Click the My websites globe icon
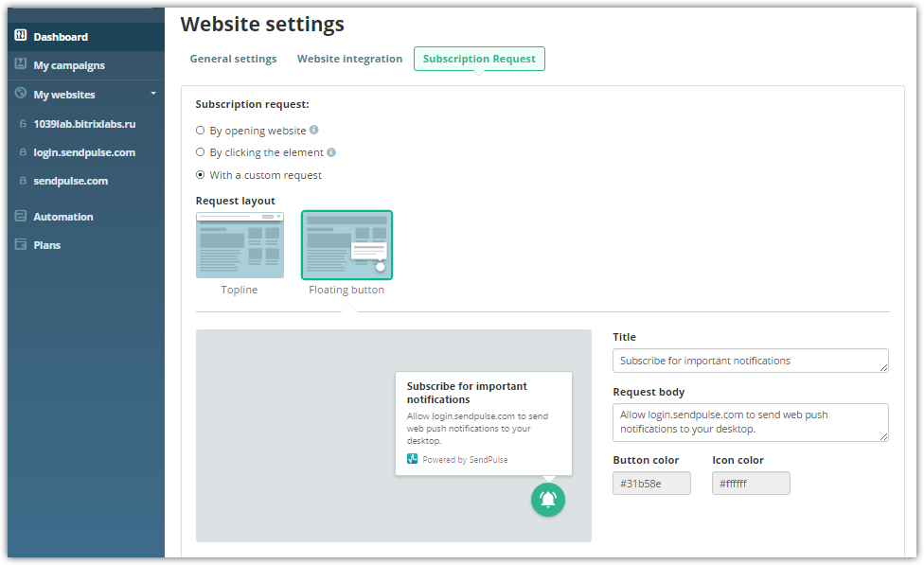 (x=21, y=93)
